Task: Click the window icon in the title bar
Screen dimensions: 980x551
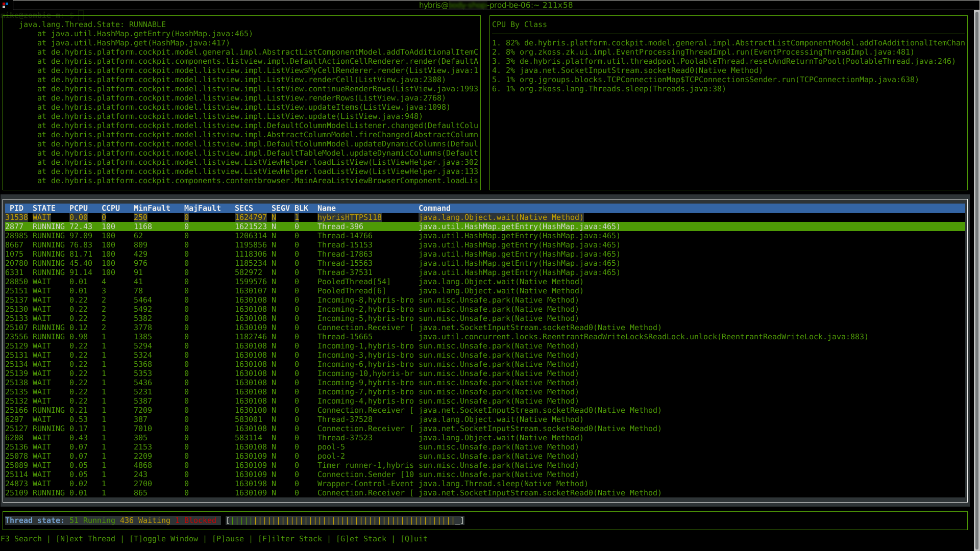Action: (5, 5)
